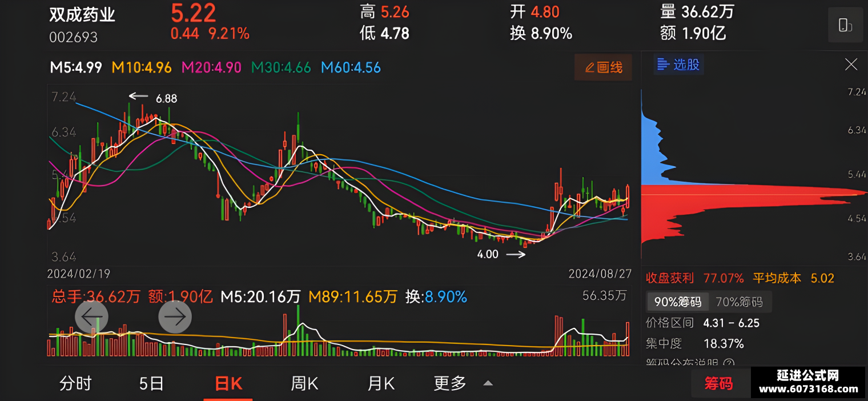Open the 更多 periods dropdown label
Viewport: 868px width, 401px height.
coord(450,383)
